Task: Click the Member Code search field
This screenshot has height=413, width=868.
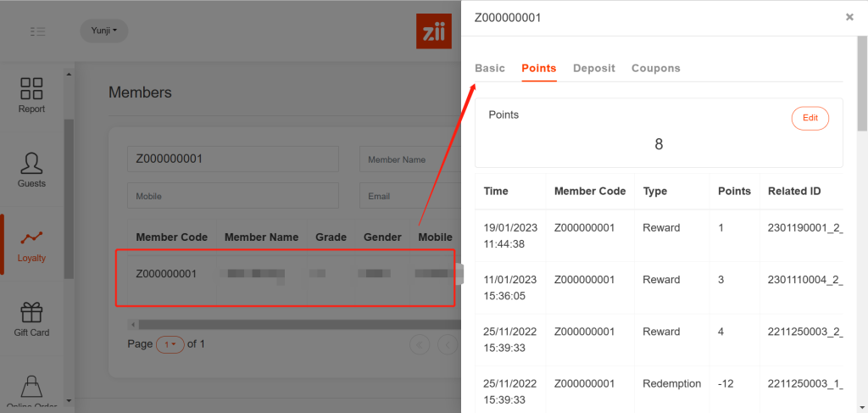Action: pyautogui.click(x=232, y=159)
